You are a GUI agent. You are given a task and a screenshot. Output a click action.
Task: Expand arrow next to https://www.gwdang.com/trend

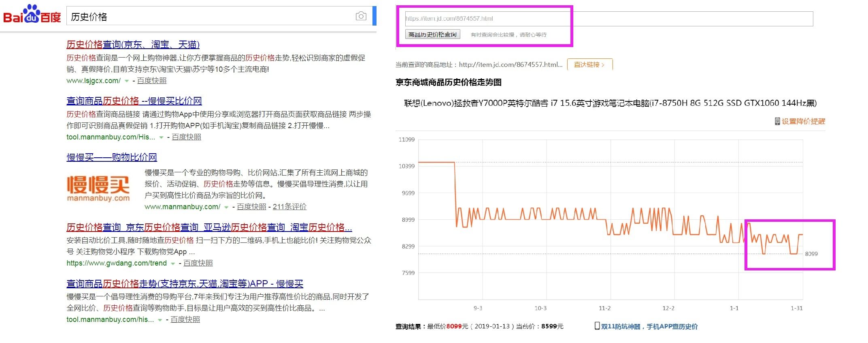tap(173, 264)
